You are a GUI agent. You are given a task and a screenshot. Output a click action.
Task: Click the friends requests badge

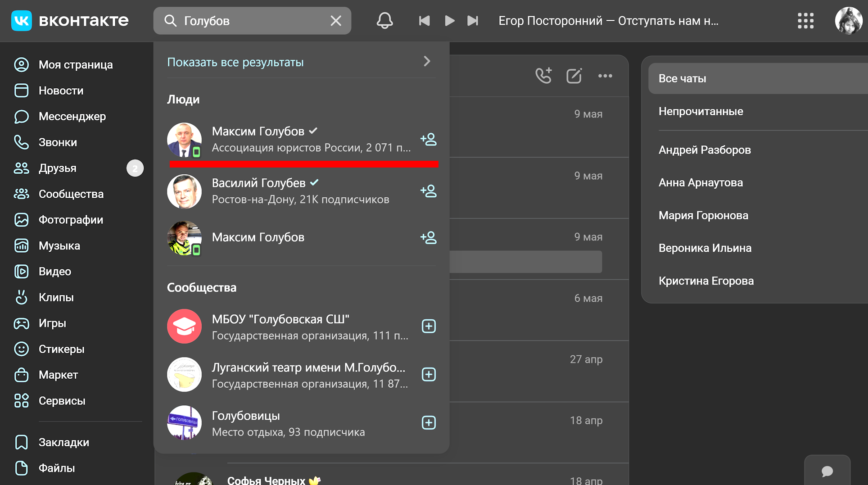click(135, 168)
